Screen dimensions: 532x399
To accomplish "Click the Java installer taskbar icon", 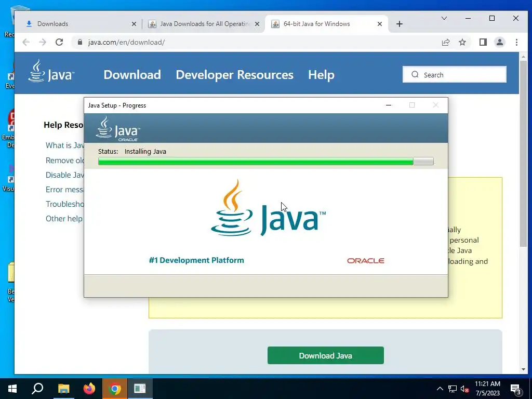I will click(140, 389).
